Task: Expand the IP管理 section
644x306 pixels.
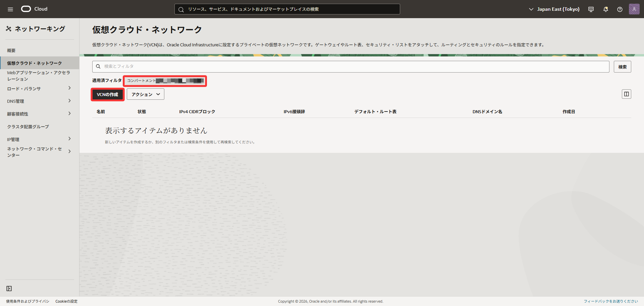Action: pos(69,139)
